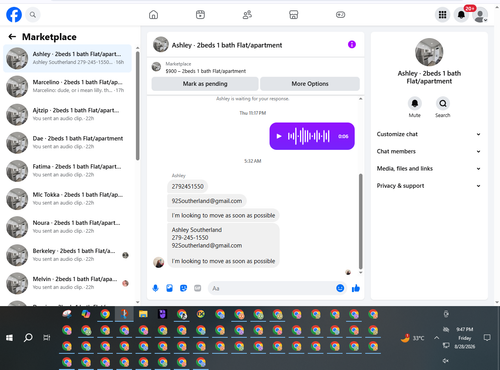
Task: Click the More Options button
Action: click(x=310, y=84)
